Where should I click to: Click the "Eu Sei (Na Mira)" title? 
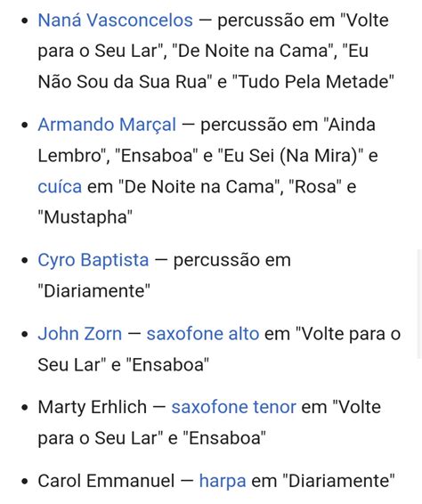(291, 156)
